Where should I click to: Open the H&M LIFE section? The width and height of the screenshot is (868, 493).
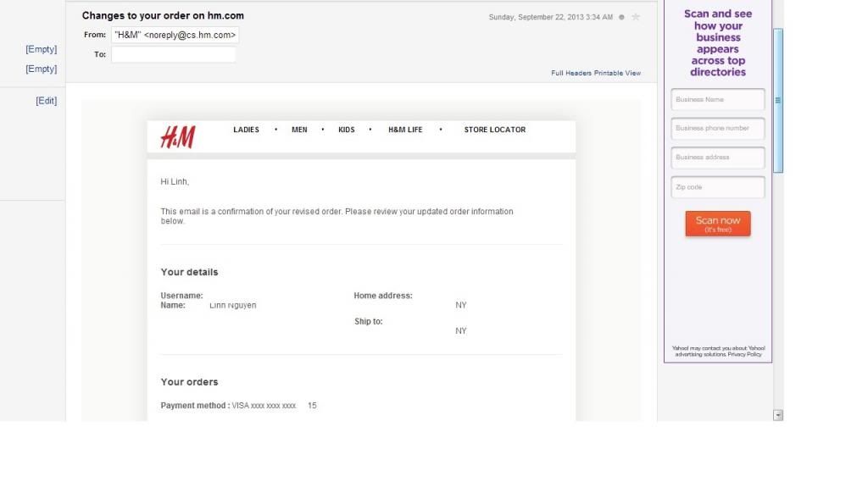tap(405, 130)
